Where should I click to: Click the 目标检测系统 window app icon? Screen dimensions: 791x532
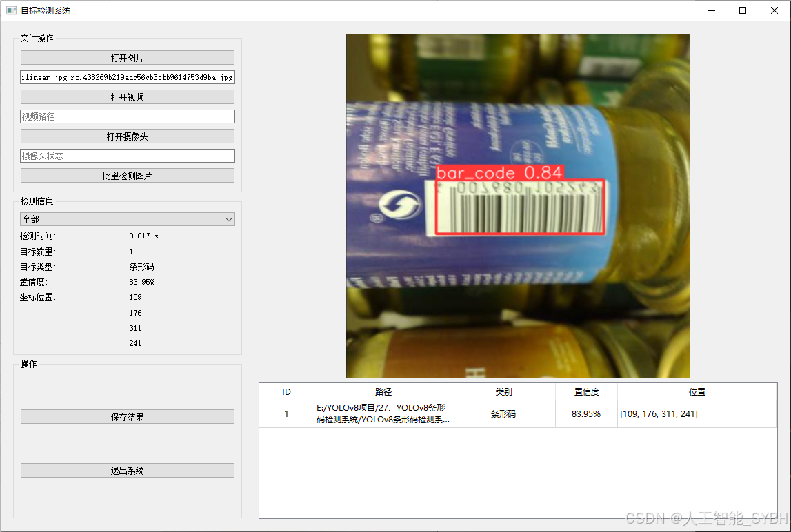point(11,10)
